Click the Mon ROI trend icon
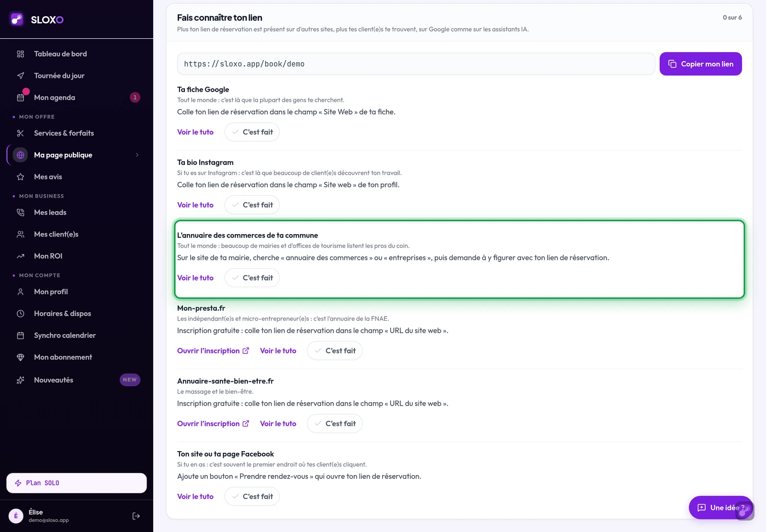This screenshot has height=532, width=766. click(x=21, y=256)
